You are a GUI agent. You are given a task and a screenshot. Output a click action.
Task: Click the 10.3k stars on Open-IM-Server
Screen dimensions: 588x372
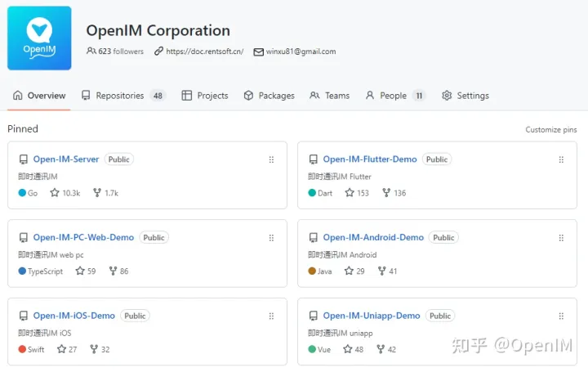pyautogui.click(x=65, y=193)
